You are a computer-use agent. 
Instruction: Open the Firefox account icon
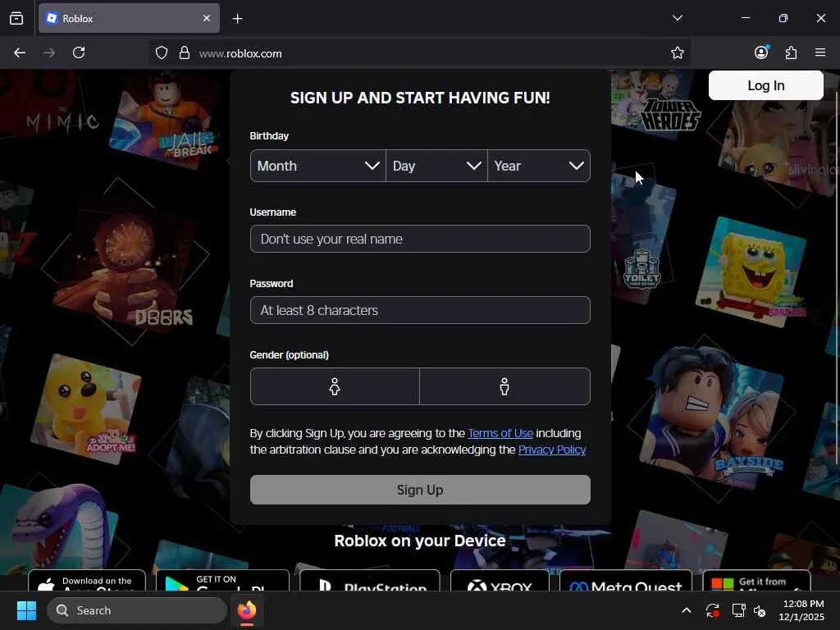(x=761, y=52)
